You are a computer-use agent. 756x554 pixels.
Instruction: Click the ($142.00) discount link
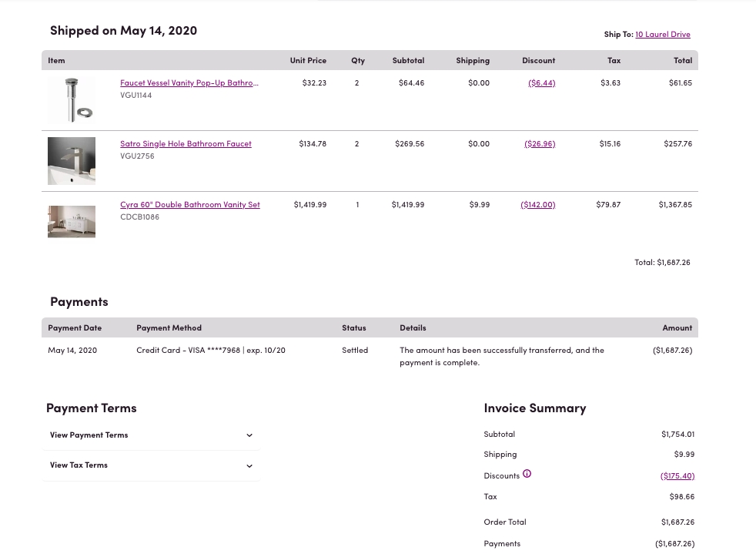click(x=537, y=204)
